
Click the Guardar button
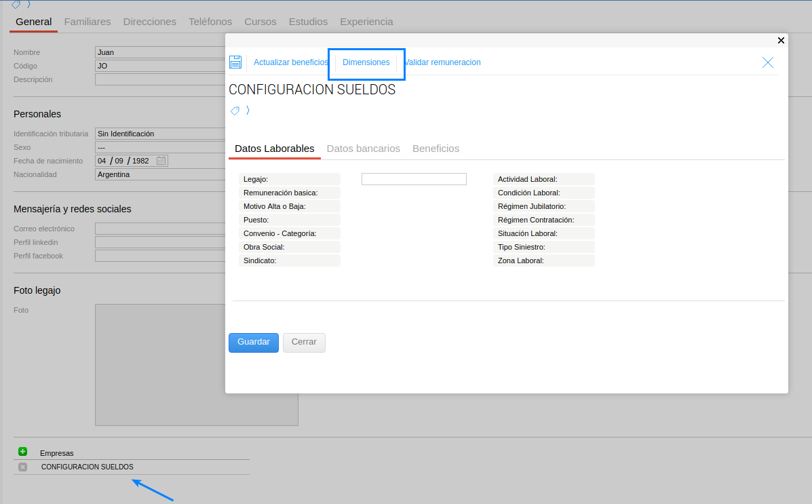[x=254, y=343]
